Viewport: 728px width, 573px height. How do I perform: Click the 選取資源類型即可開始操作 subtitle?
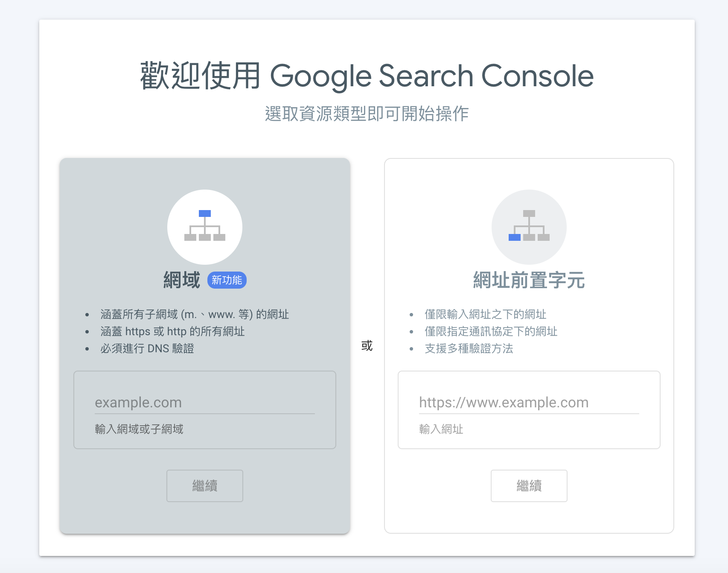pos(367,114)
